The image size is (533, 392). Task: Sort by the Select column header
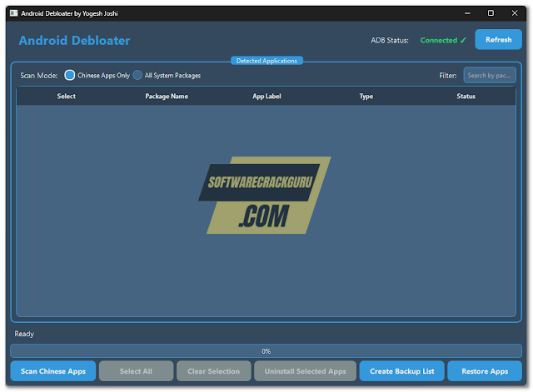[x=67, y=97]
